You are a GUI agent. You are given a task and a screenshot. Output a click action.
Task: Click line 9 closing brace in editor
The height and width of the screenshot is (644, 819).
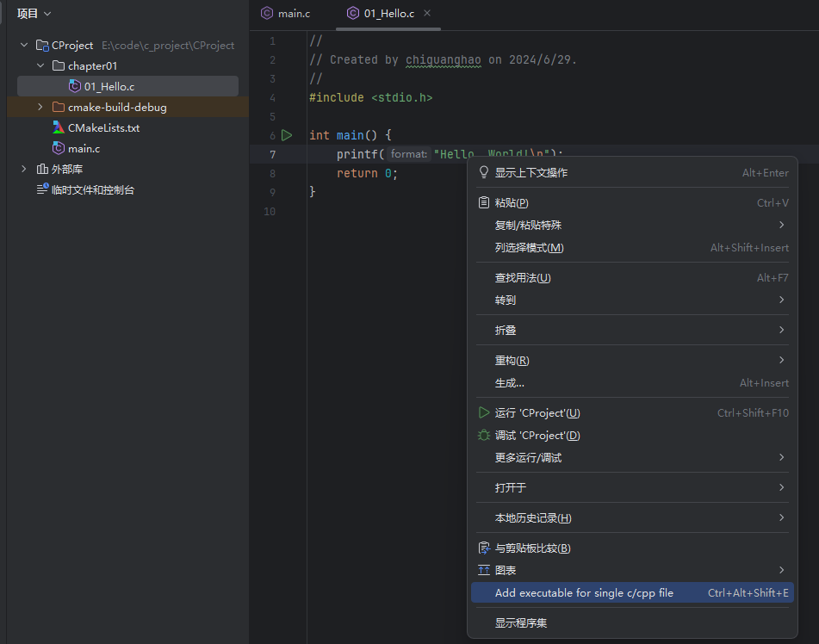click(x=313, y=192)
